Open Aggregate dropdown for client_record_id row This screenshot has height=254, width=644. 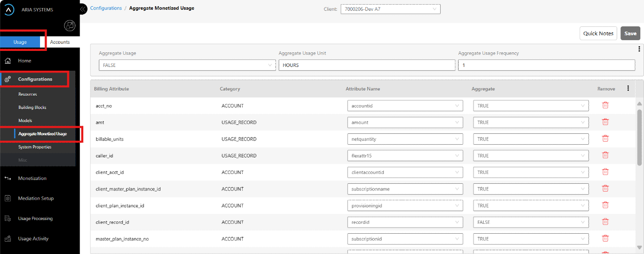[x=531, y=222]
